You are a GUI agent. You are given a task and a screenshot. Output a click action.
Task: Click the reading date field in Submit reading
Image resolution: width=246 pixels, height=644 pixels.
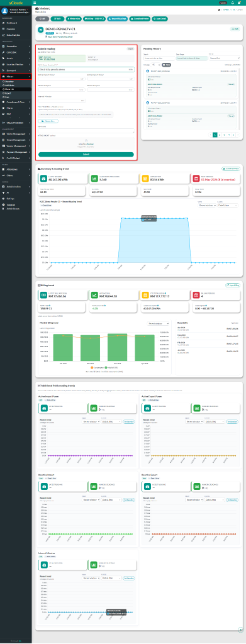tap(62, 58)
